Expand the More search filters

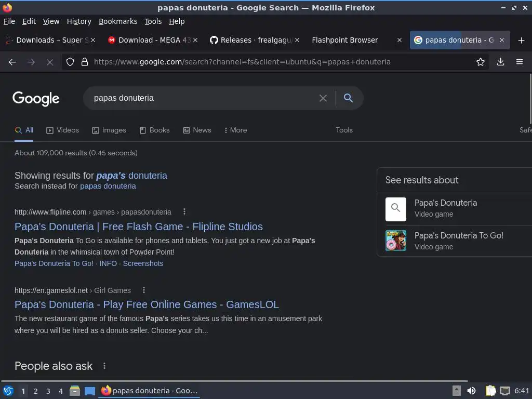click(x=235, y=130)
